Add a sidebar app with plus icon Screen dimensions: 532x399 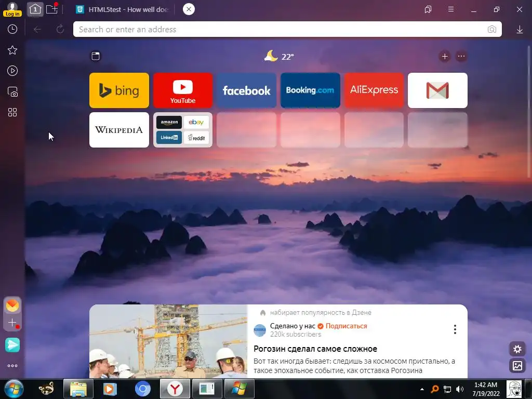[x=12, y=322]
